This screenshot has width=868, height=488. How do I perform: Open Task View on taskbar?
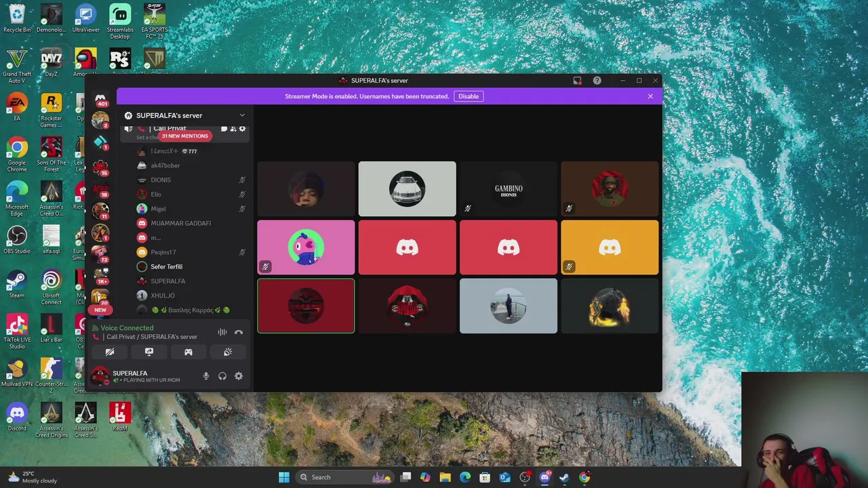point(406,477)
